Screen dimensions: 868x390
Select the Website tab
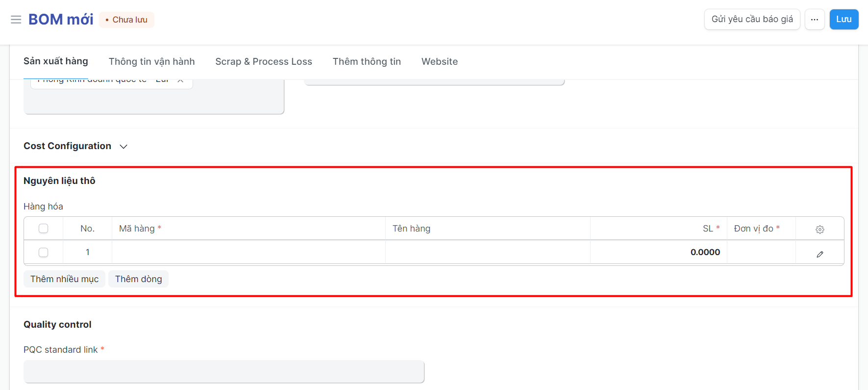click(x=439, y=61)
